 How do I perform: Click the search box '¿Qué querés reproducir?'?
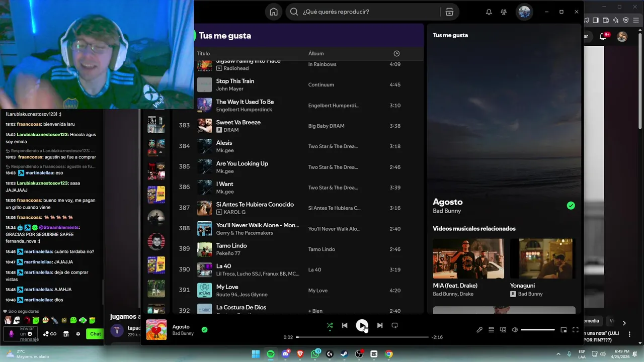tap(363, 12)
